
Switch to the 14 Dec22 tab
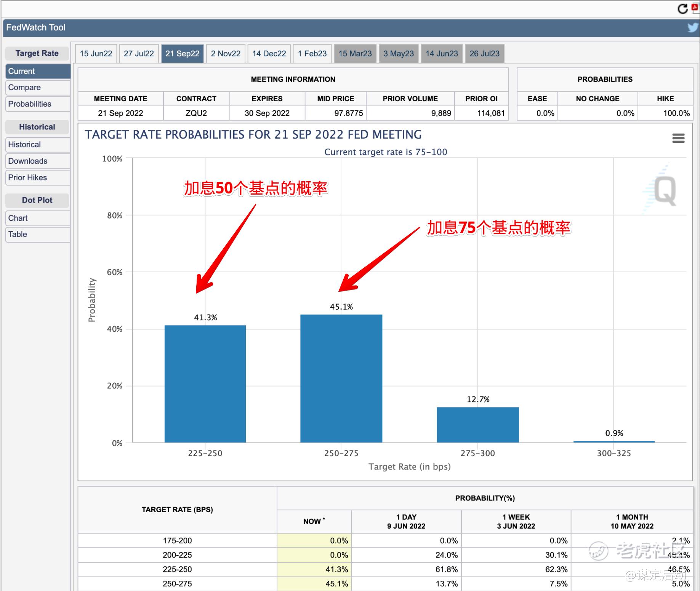coord(269,53)
